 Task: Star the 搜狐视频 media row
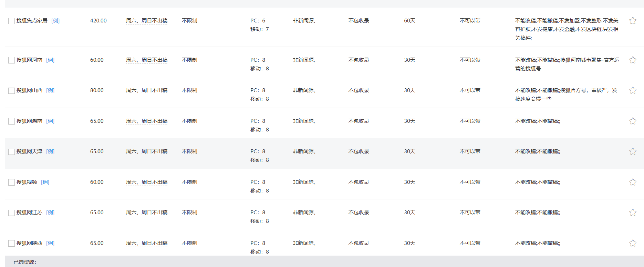point(633,182)
